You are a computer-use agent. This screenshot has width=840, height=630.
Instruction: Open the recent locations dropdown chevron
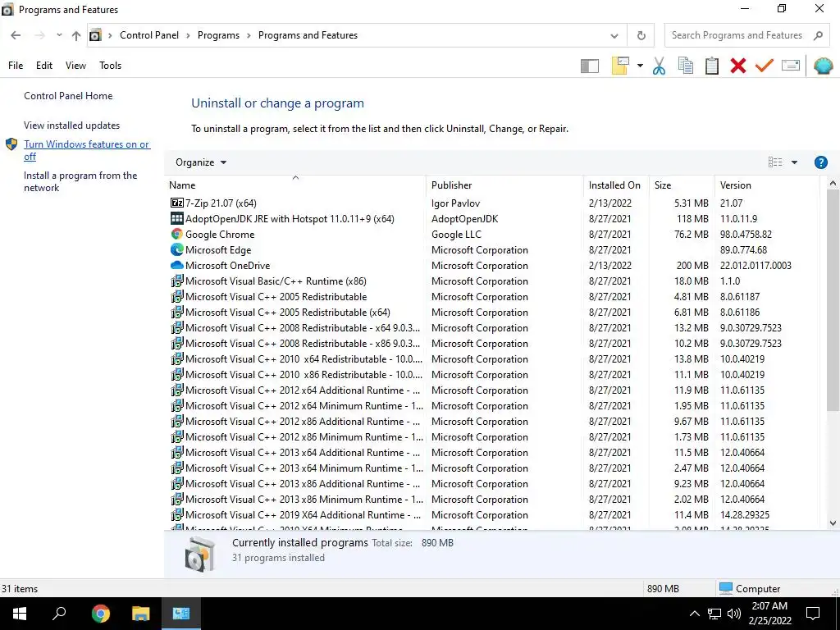[x=59, y=35]
